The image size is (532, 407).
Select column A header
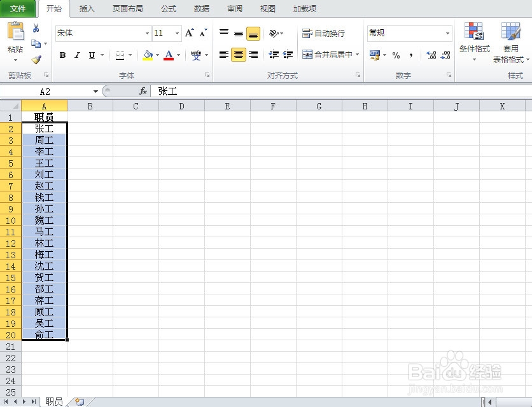(x=44, y=106)
